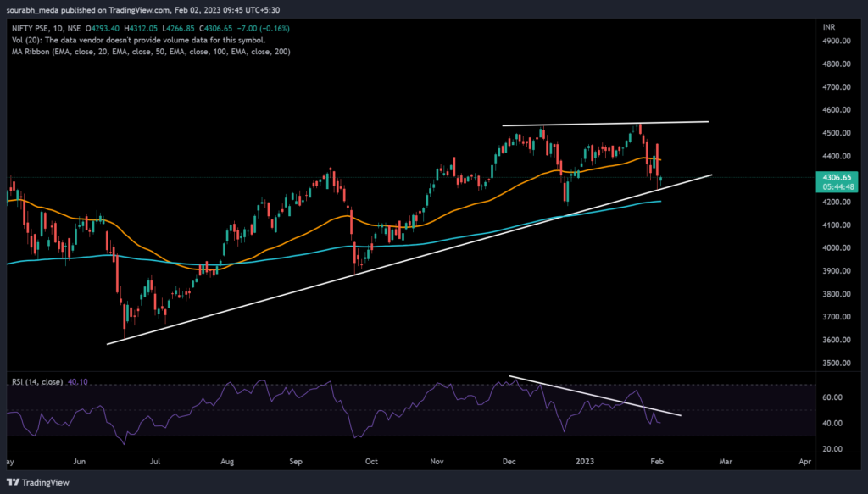This screenshot has width=868, height=494.
Task: Click the Feb label on time axis
Action: pyautogui.click(x=657, y=461)
